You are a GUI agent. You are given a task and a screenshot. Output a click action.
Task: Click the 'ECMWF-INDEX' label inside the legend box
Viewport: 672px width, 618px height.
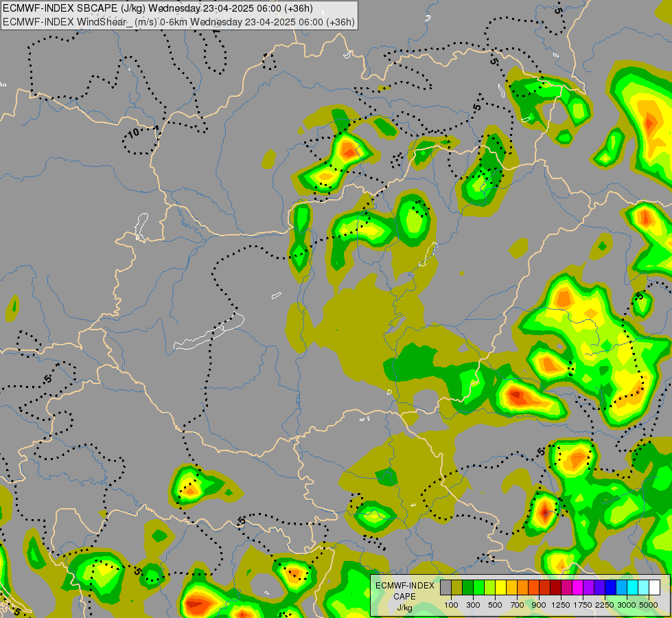405,586
